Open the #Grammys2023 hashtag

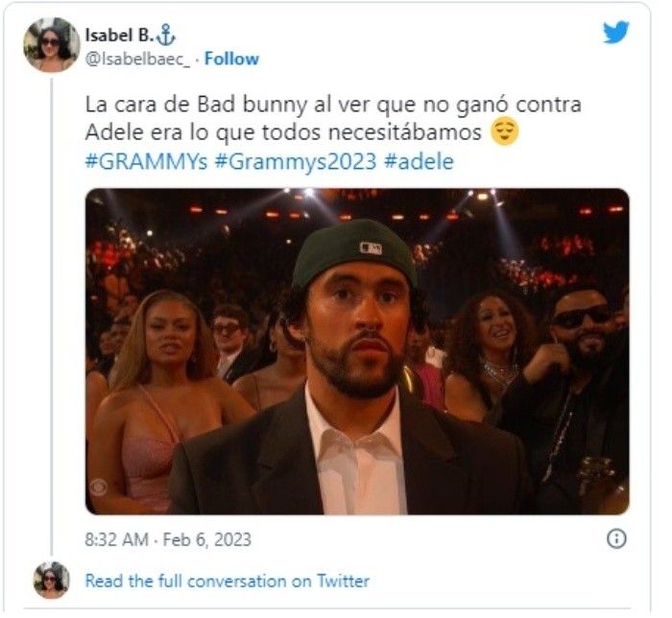pos(296,162)
